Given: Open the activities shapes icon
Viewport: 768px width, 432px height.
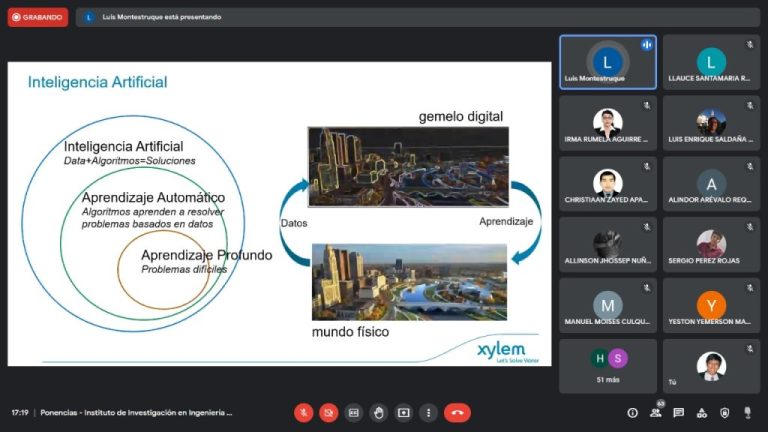Looking at the screenshot, I should pos(701,412).
